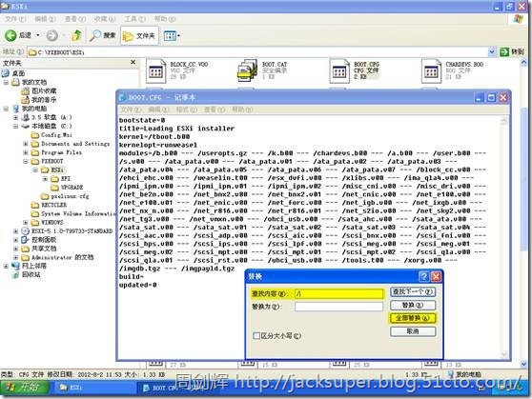Image resolution: width=532 pixels, height=399 pixels.
Task: Expand the 3.5 Floppy (A:) node
Action: (15, 117)
